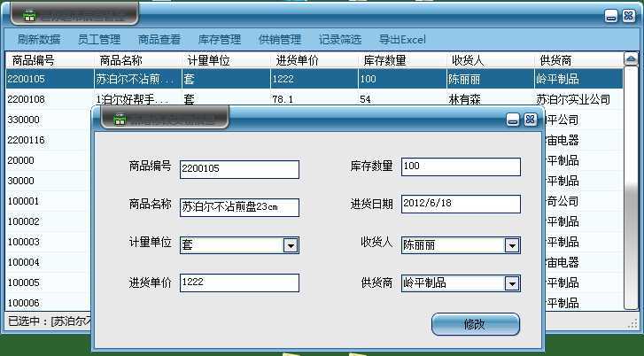The image size is (644, 356).
Task: Sort by 商品名称 column header
Action: point(138,60)
